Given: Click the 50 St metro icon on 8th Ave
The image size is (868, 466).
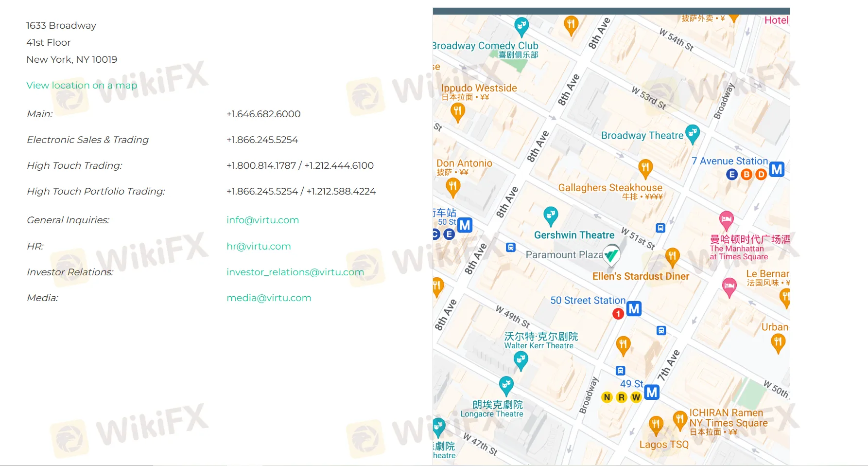Looking at the screenshot, I should click(x=465, y=225).
